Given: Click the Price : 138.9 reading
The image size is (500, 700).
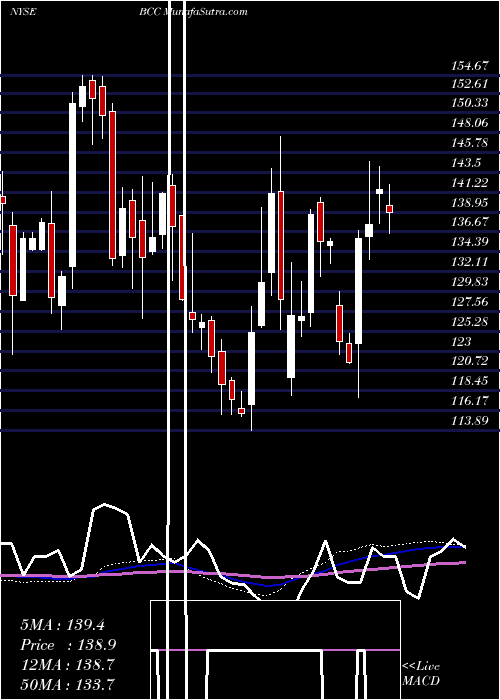Looking at the screenshot, I should 69,645.
